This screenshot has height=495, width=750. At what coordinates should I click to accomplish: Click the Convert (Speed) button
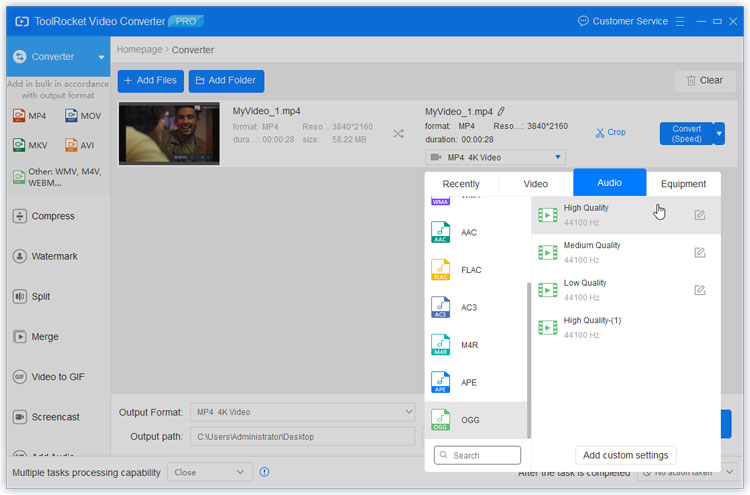click(x=686, y=133)
